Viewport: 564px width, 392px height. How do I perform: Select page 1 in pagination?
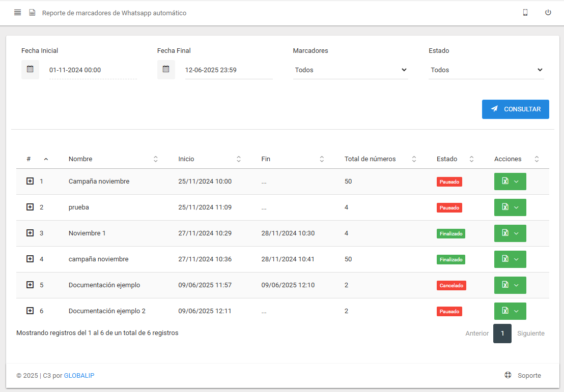click(x=502, y=334)
